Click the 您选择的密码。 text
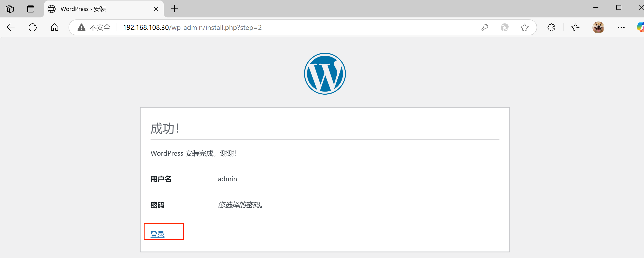 pyautogui.click(x=241, y=205)
